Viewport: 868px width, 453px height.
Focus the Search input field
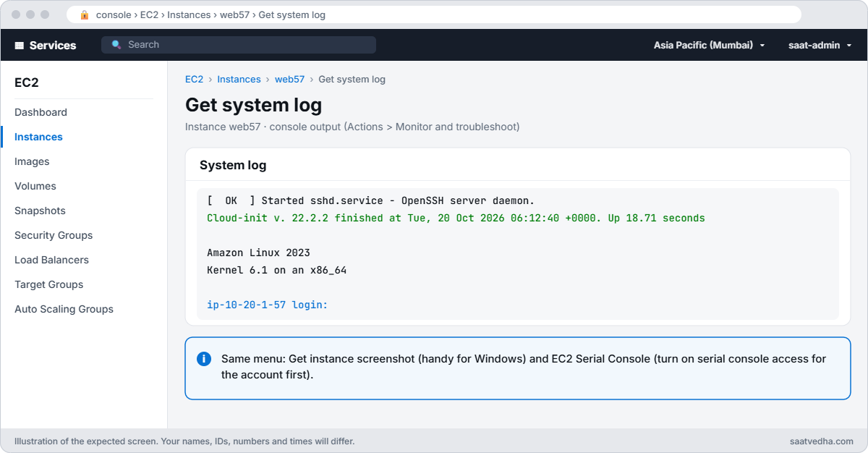coord(239,45)
